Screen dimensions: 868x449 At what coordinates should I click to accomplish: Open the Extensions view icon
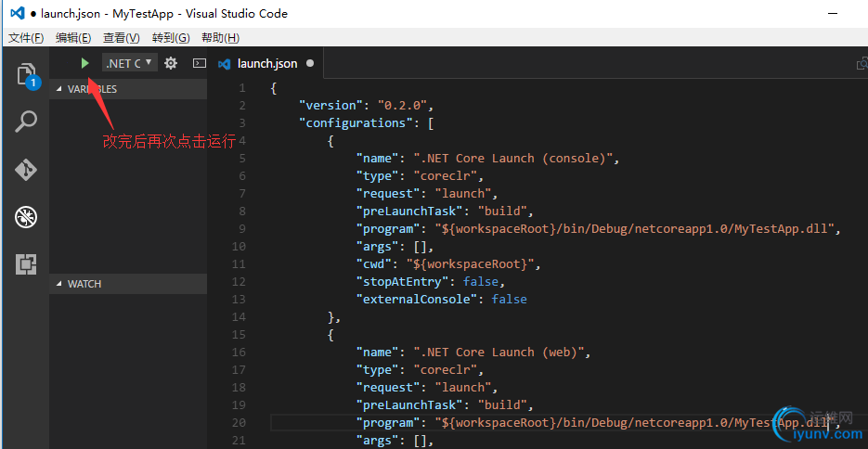(x=26, y=264)
